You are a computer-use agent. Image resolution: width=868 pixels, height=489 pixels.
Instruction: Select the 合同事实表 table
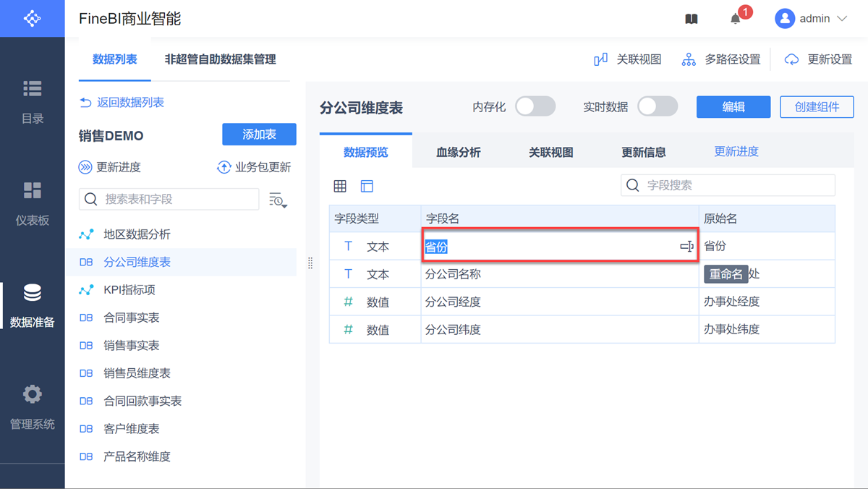tap(132, 318)
